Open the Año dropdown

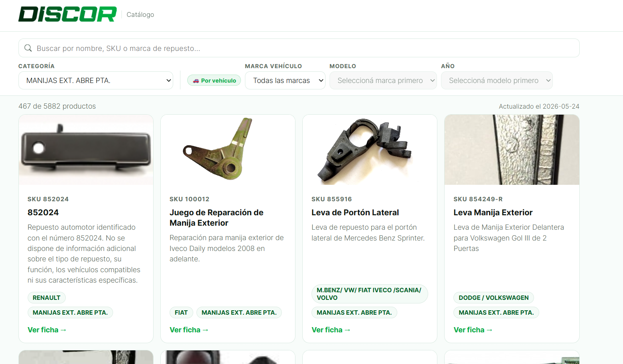tap(497, 81)
